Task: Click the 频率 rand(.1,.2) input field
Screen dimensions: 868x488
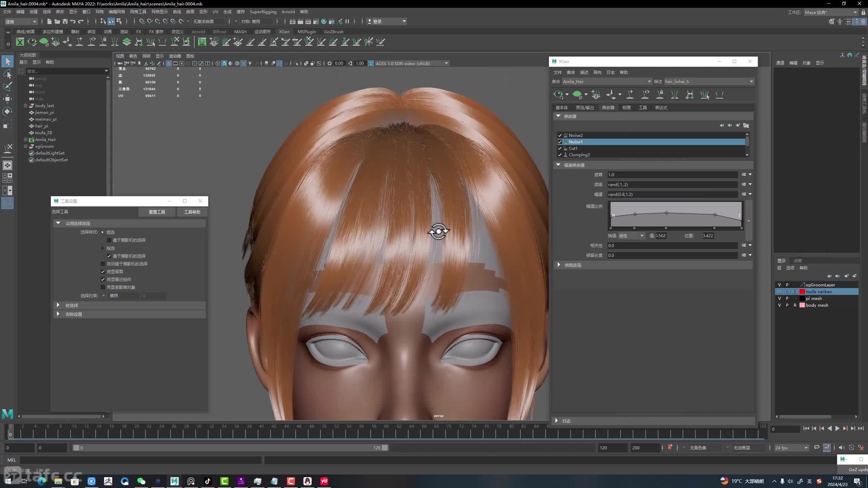Action: pyautogui.click(x=672, y=184)
